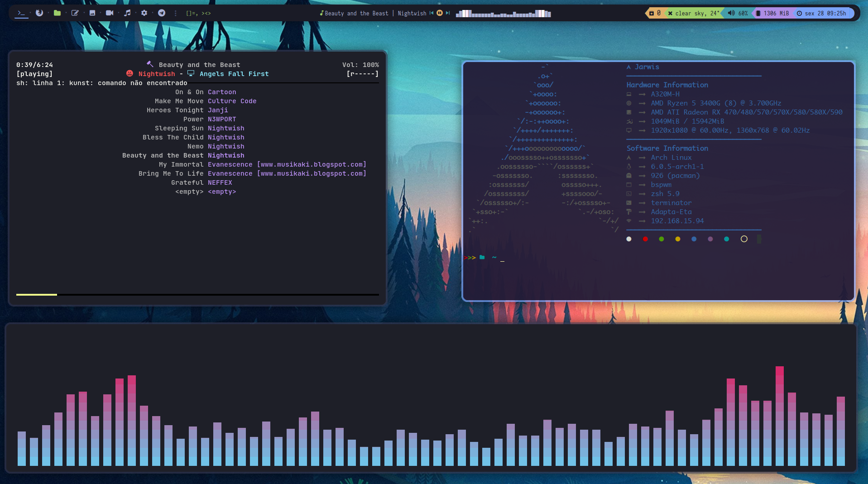Open the music note player icon

click(127, 13)
